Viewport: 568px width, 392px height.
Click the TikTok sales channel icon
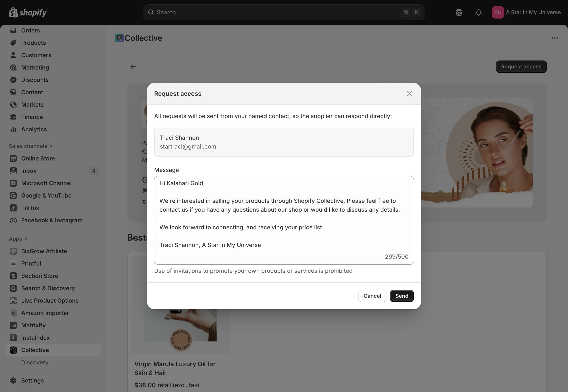[x=13, y=208]
